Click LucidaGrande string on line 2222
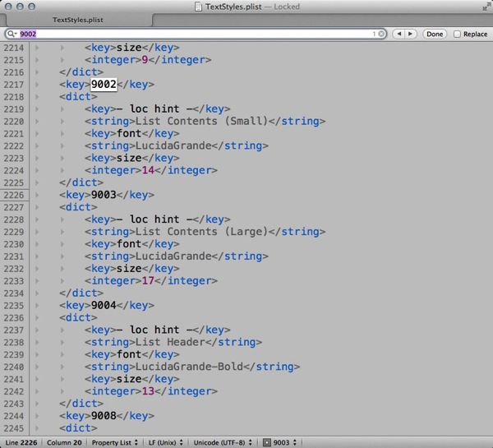The image size is (493, 448). coord(173,145)
